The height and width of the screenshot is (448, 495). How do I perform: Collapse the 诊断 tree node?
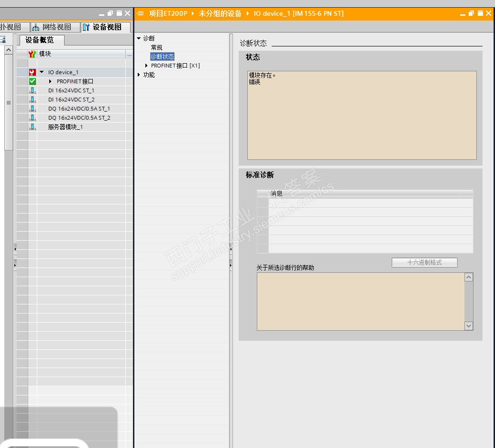point(139,38)
